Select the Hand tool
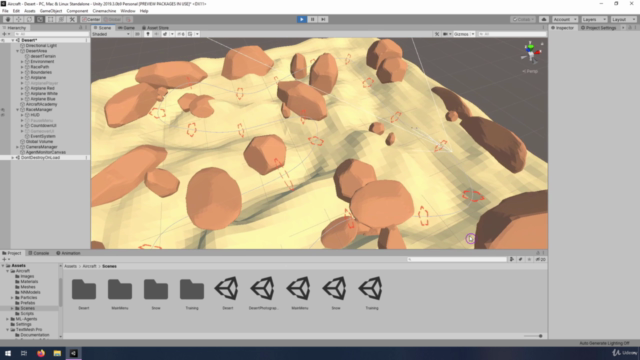This screenshot has width=640, height=360. tap(8, 19)
